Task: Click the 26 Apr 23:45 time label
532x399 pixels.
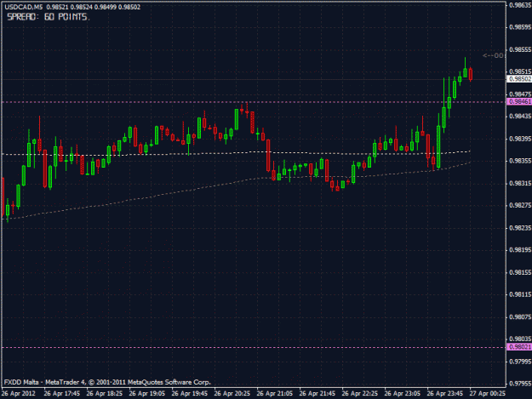Action: (x=445, y=394)
